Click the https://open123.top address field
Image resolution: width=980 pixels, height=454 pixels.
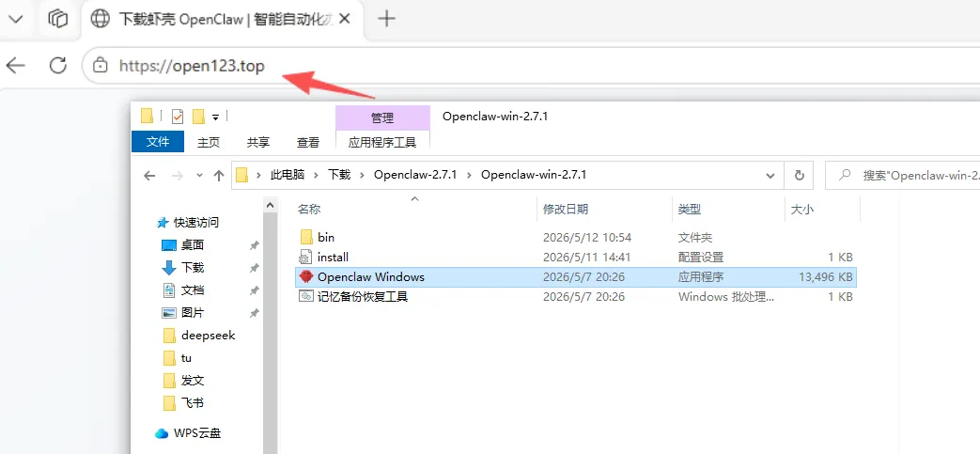point(192,66)
